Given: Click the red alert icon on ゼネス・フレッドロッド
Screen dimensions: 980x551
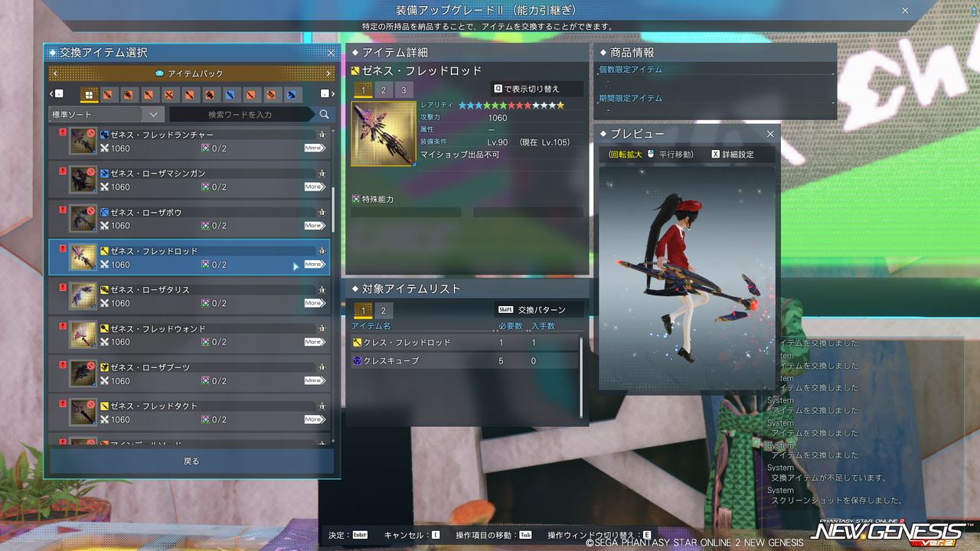Looking at the screenshot, I should [63, 249].
